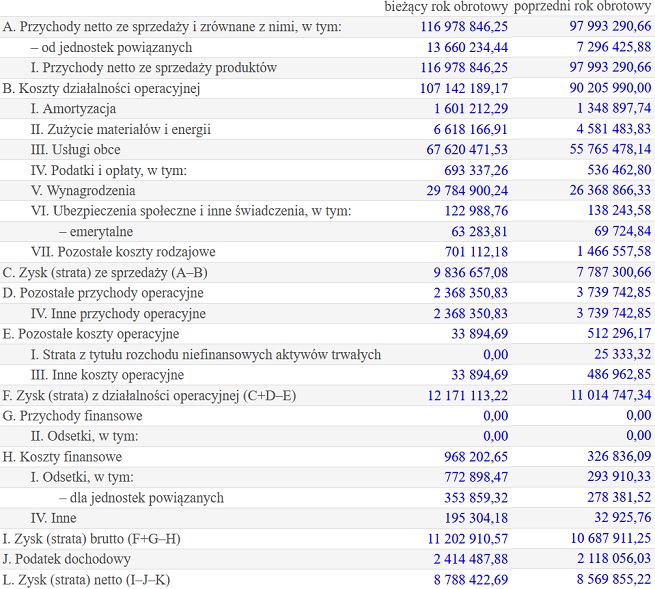Select value 55 765 478,14 for Usługi obce
Viewport: 655px width, 589px height.
pyautogui.click(x=610, y=149)
